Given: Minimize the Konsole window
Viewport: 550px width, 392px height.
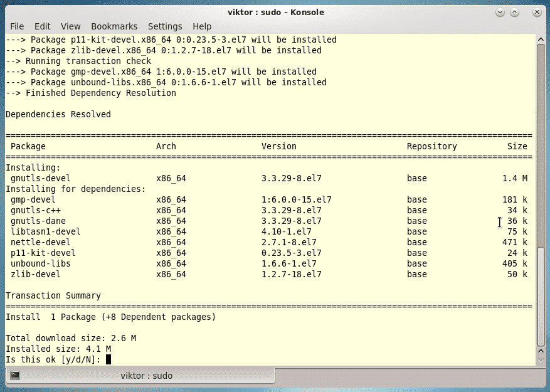Looking at the screenshot, I should (x=500, y=13).
